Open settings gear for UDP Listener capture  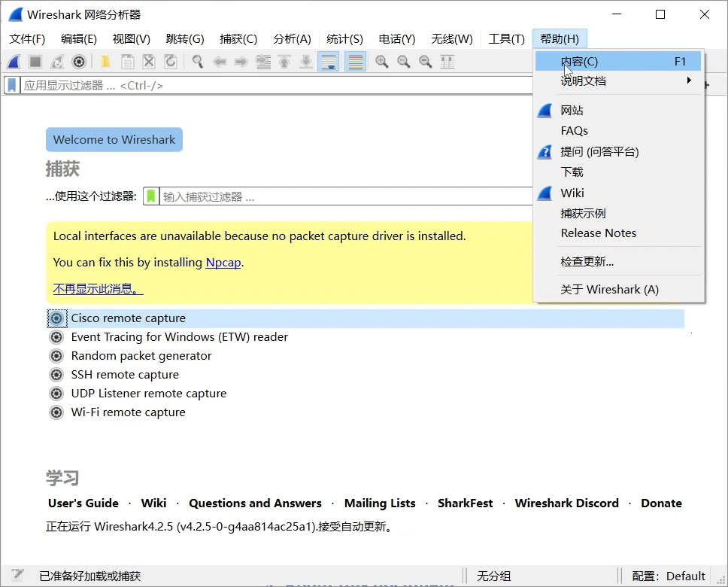[56, 394]
